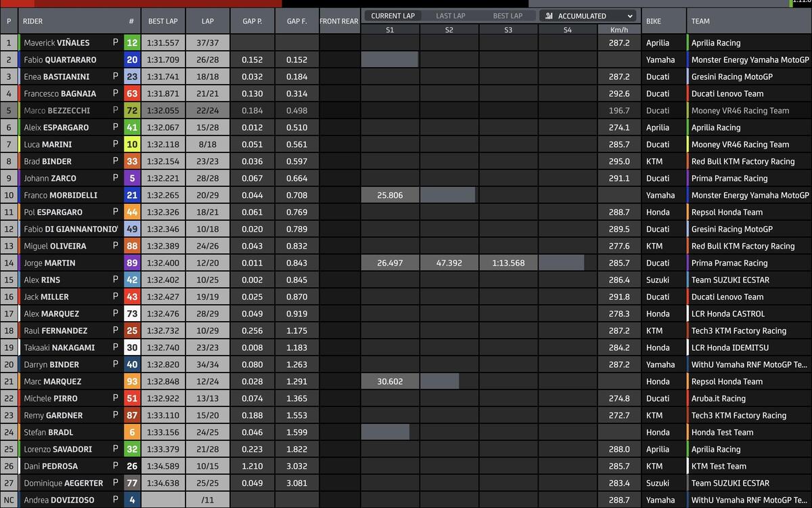Click Alex Marquez's white number 73 badge

pyautogui.click(x=132, y=314)
